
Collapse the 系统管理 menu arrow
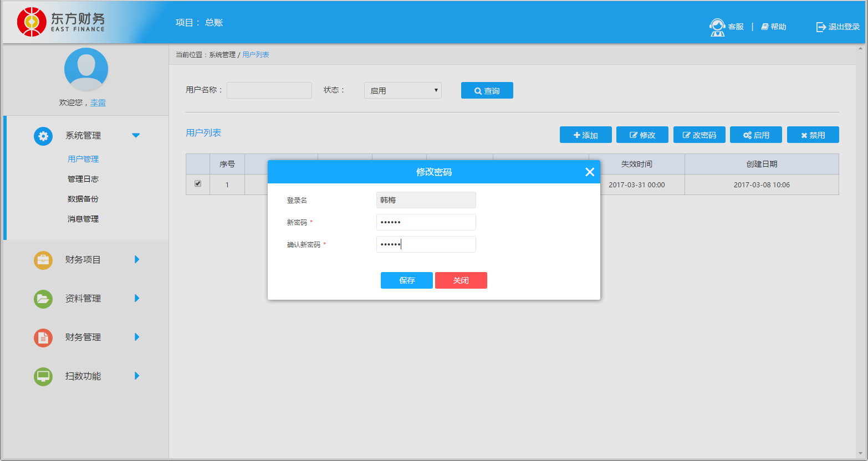pos(136,135)
